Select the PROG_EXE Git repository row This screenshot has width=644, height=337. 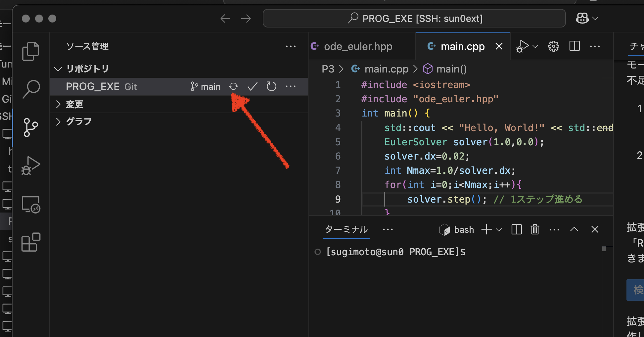[x=179, y=87]
